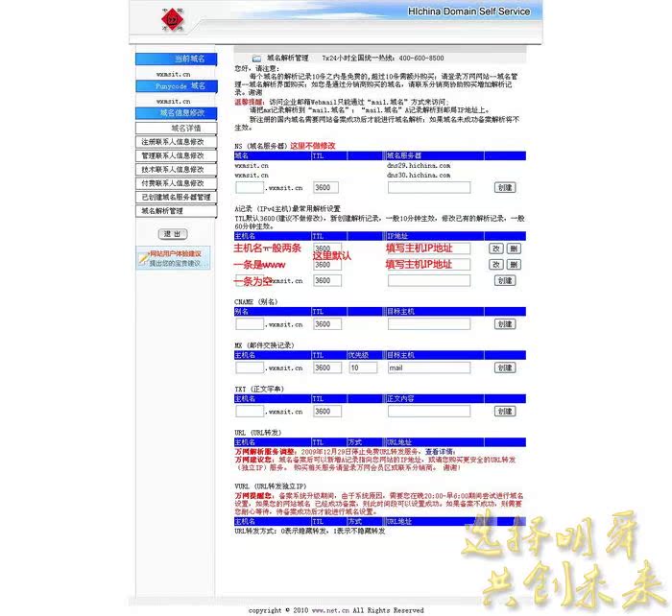Open 技术联系人信息修改 menu item
Viewport: 672px width, 616px height.
[x=176, y=169]
